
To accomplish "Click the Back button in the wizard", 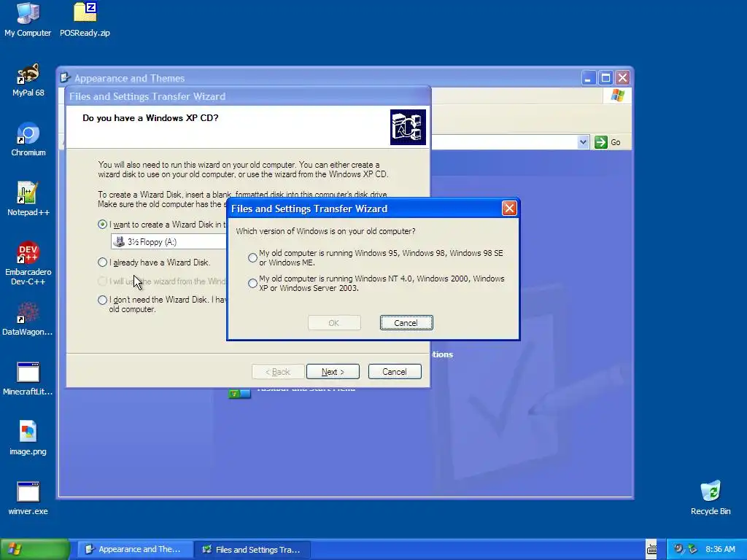I will click(278, 372).
